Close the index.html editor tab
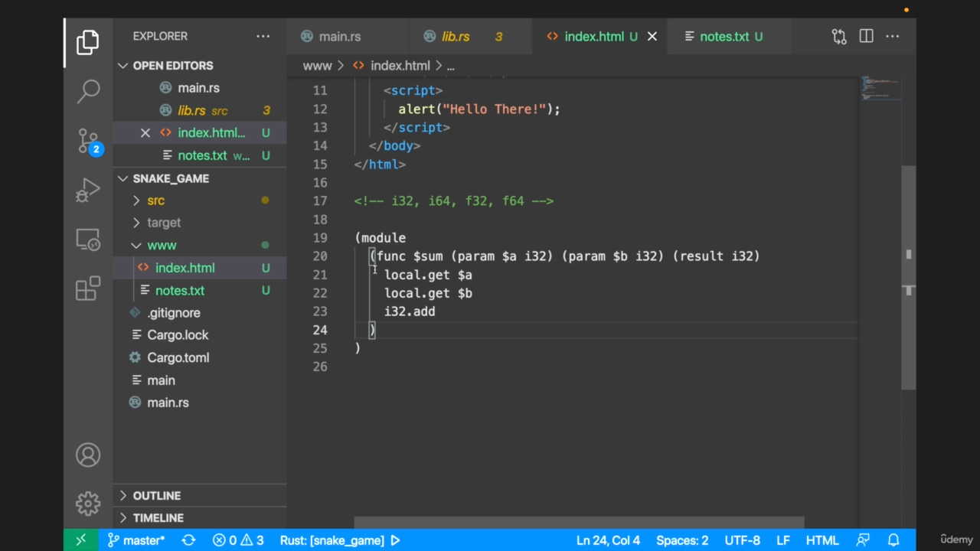This screenshot has width=980, height=551. 652,37
